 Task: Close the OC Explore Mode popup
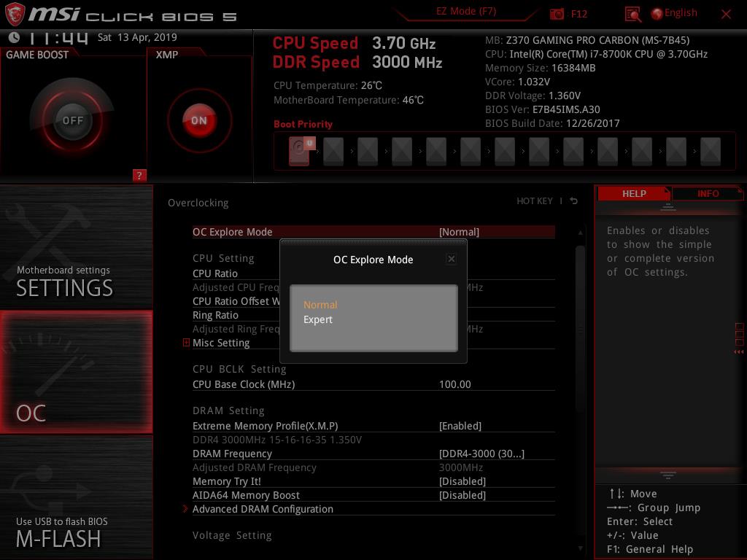pos(451,259)
